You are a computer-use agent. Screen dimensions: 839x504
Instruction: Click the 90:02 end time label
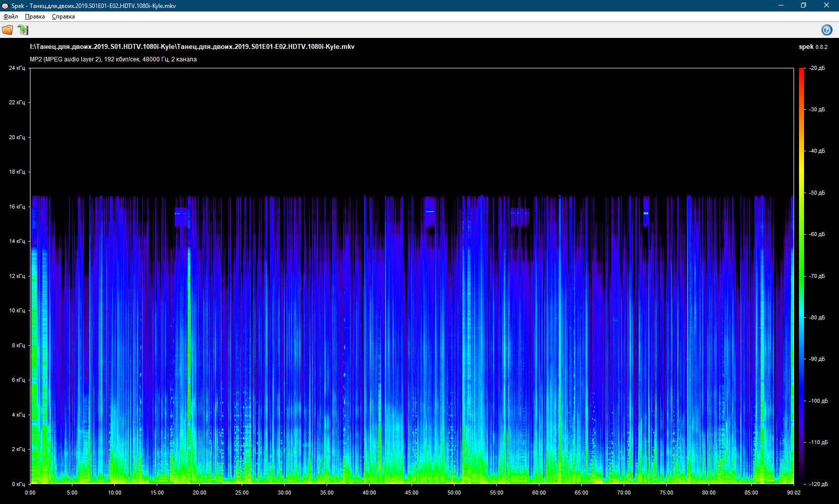794,493
